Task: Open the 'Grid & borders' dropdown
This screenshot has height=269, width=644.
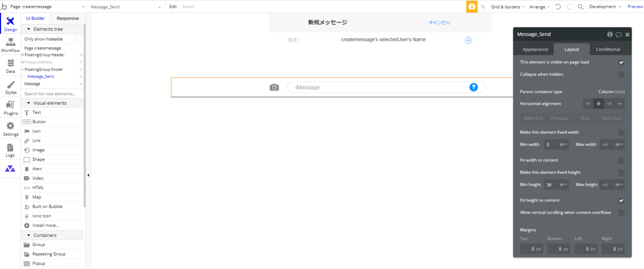Action: point(508,7)
